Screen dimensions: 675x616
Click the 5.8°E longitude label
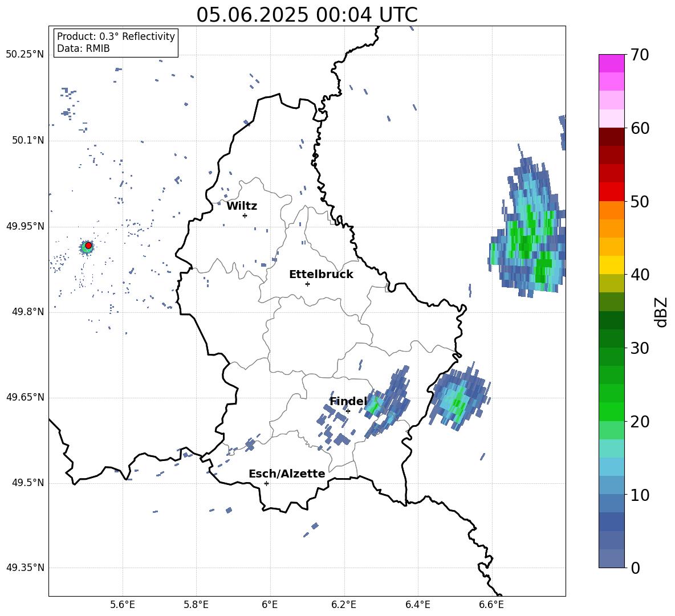coord(196,605)
